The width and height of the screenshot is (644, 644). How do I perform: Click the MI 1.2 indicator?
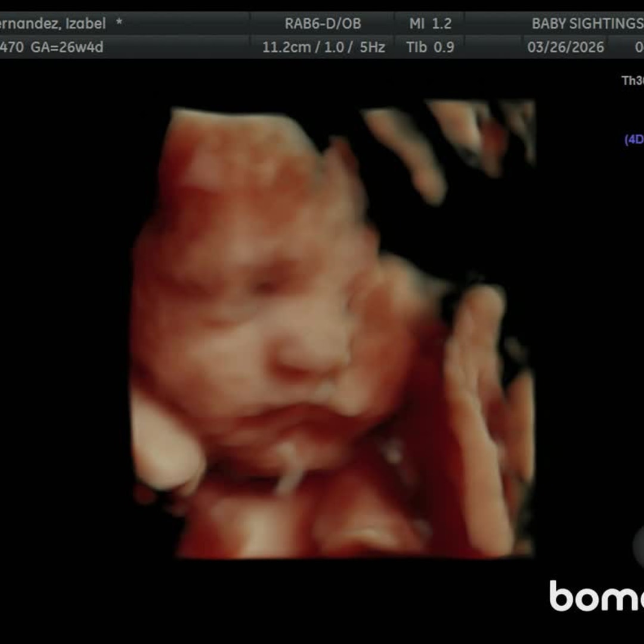click(x=430, y=24)
